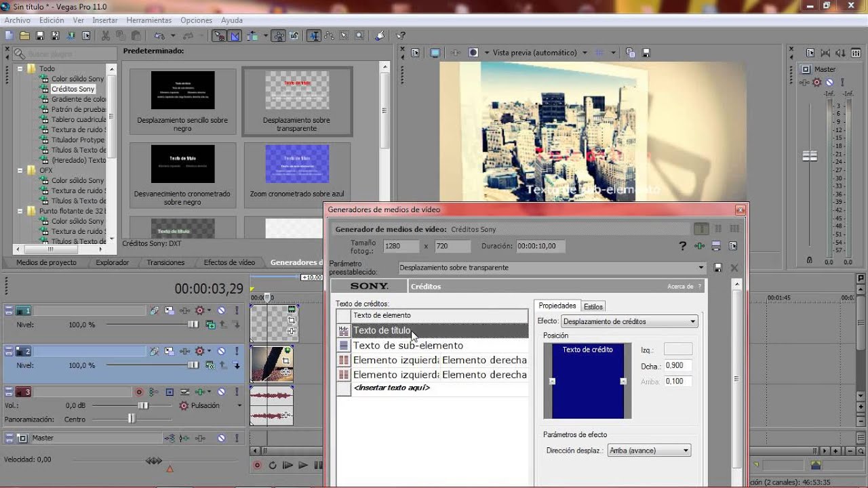868x488 pixels.
Task: Open track 1 automation settings dropdown arrow
Action: [210, 310]
